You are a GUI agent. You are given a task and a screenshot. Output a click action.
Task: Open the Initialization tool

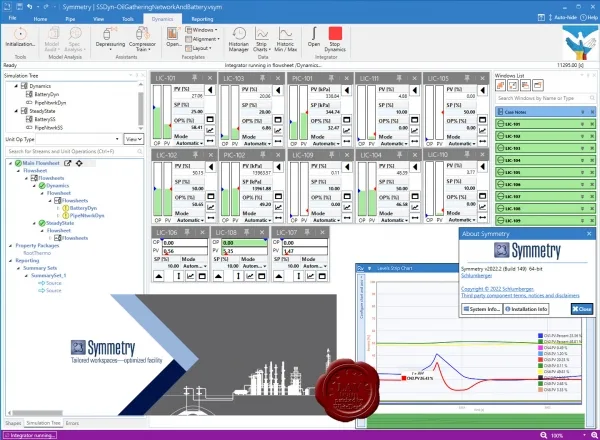tap(20, 37)
